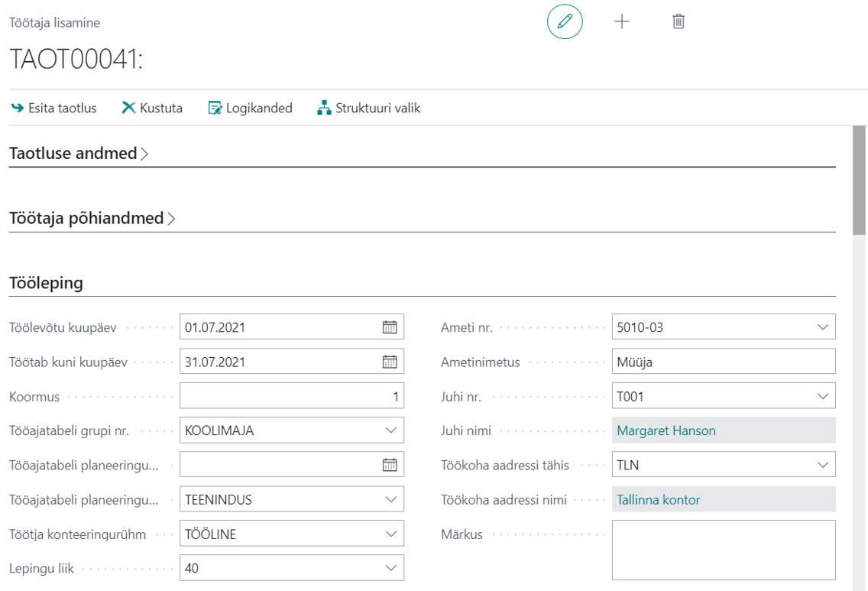Open Margaret Hanson link
868x591 pixels.
666,430
